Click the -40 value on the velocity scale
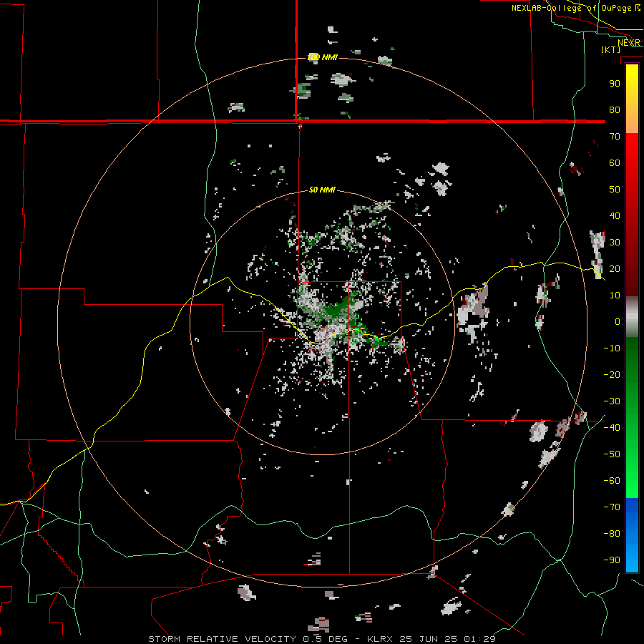Image resolution: width=644 pixels, height=644 pixels. (612, 428)
